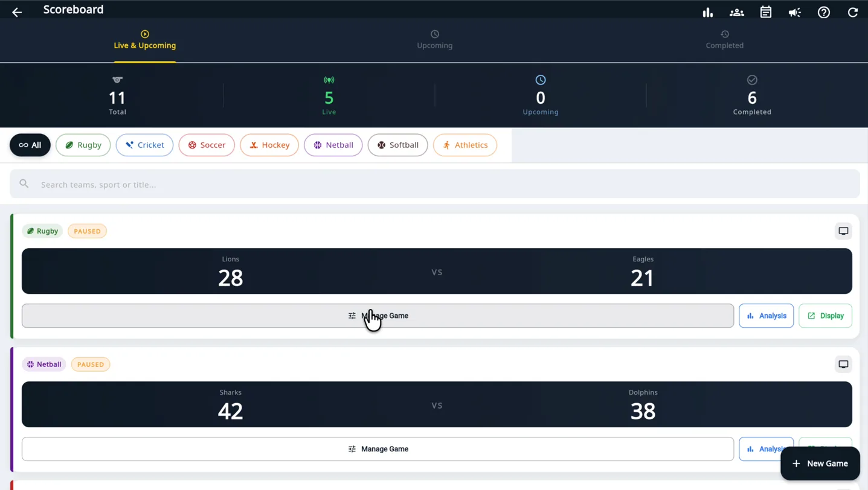868x490 pixels.
Task: Open the help question mark icon
Action: 824,12
